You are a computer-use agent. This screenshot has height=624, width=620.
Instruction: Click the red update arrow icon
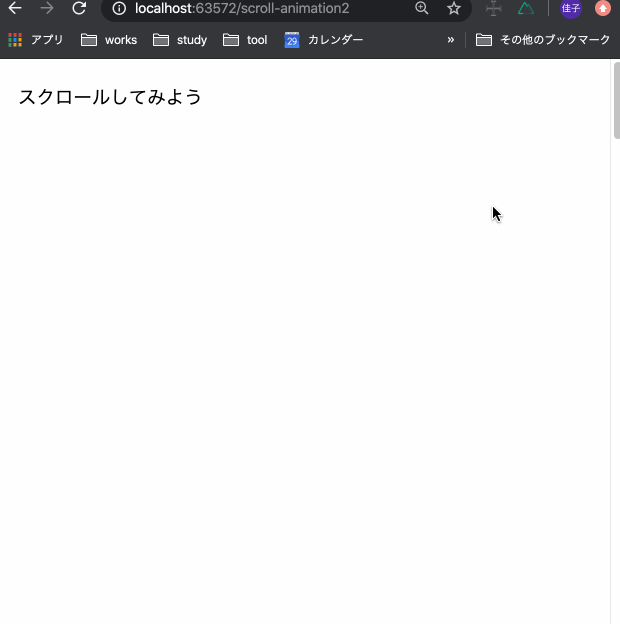[x=602, y=8]
